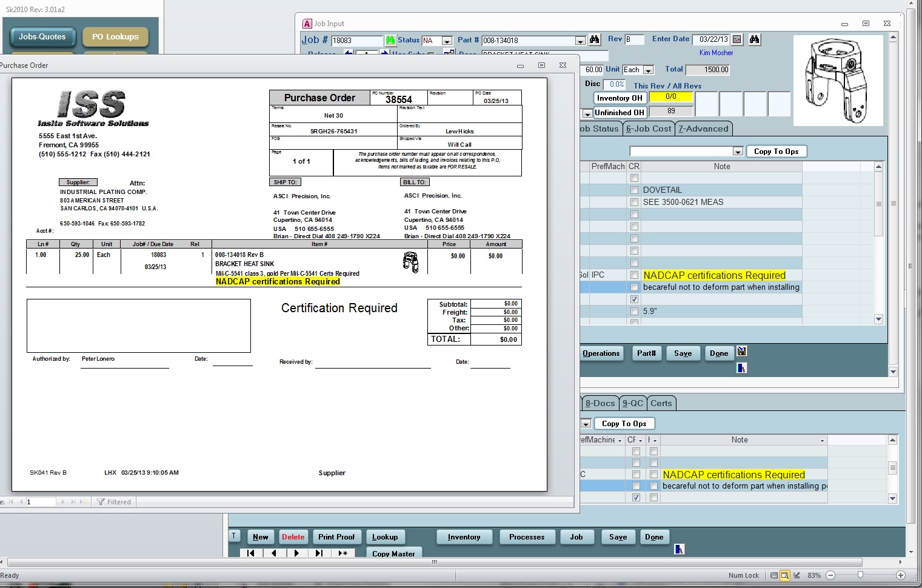Click binoculars icon after Enter Date calendar
The image size is (922, 588).
(754, 39)
